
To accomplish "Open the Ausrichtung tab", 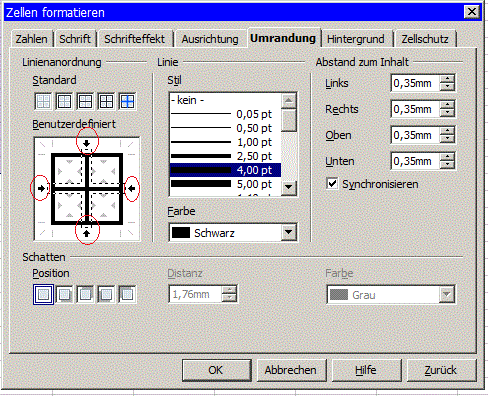I will tap(210, 39).
